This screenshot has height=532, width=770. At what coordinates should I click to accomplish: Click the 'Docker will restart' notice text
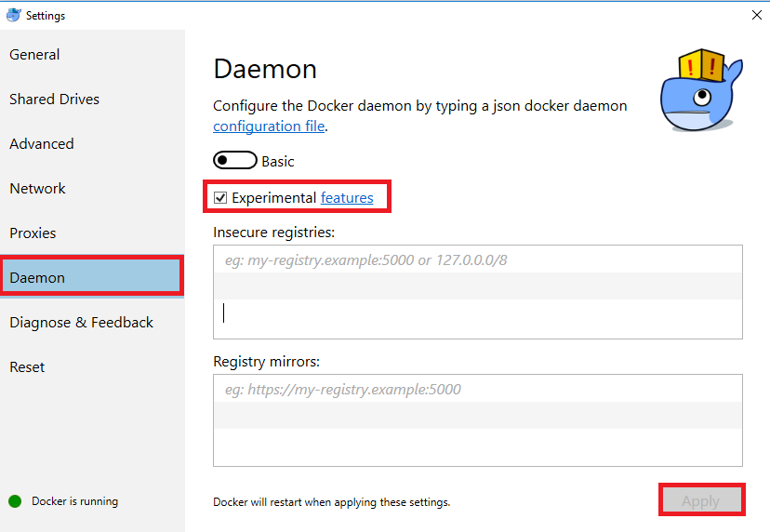(x=331, y=502)
